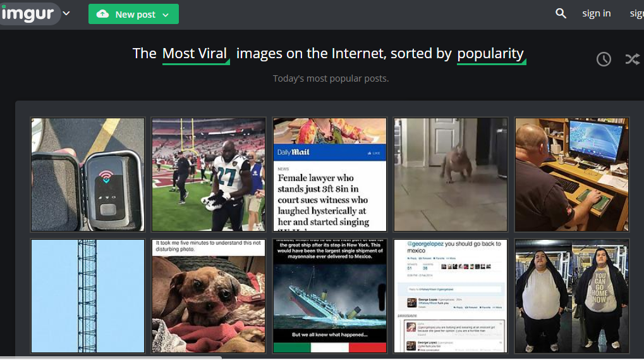Open the blue sky tower crane post
The height and width of the screenshot is (360, 644).
[88, 296]
